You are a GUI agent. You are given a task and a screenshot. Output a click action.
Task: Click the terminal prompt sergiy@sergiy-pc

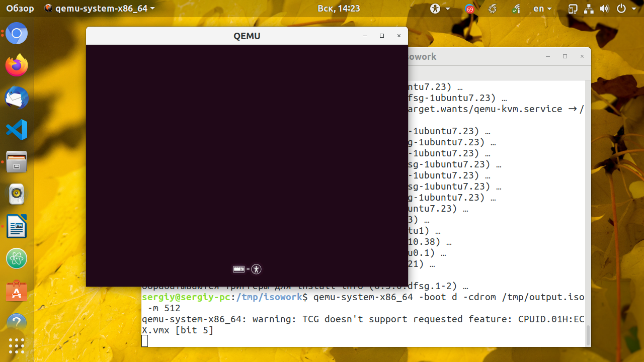click(x=186, y=297)
